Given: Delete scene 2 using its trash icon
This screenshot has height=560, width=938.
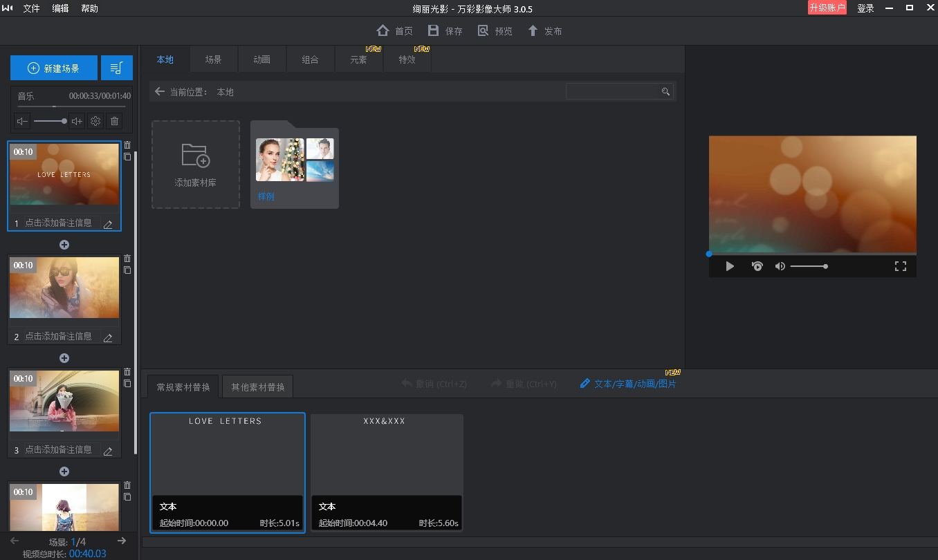Looking at the screenshot, I should (x=127, y=259).
